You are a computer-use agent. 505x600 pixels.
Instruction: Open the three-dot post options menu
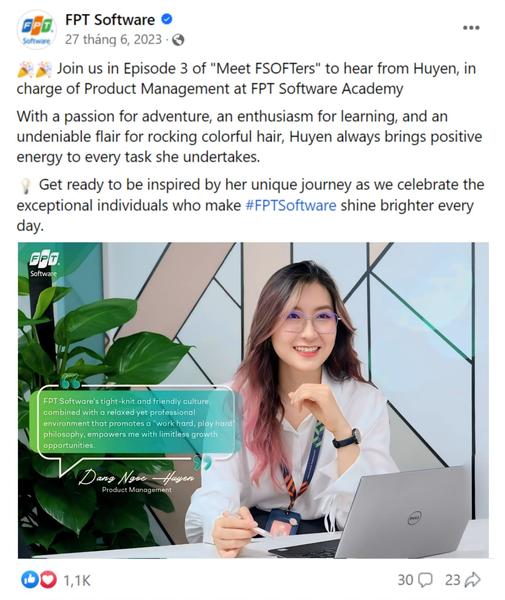pyautogui.click(x=471, y=28)
